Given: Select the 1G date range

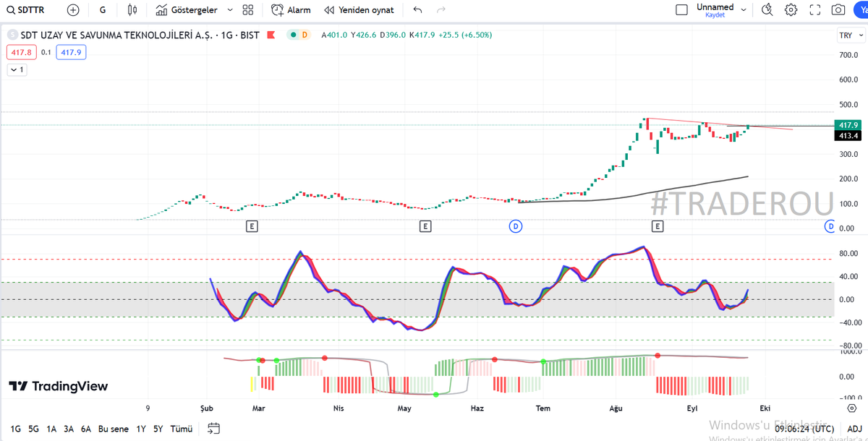Looking at the screenshot, I should [15, 429].
